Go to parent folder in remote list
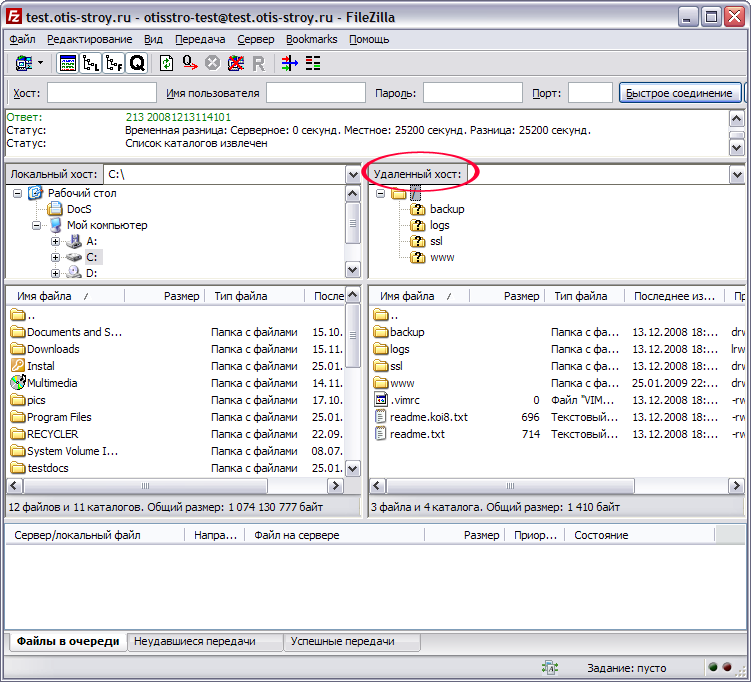The image size is (751, 682). (x=386, y=315)
